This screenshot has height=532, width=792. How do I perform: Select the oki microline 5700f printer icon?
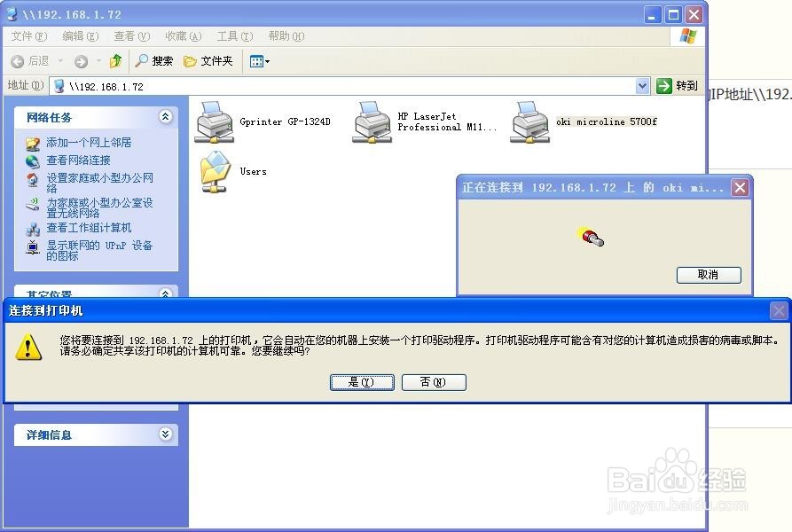(x=529, y=122)
